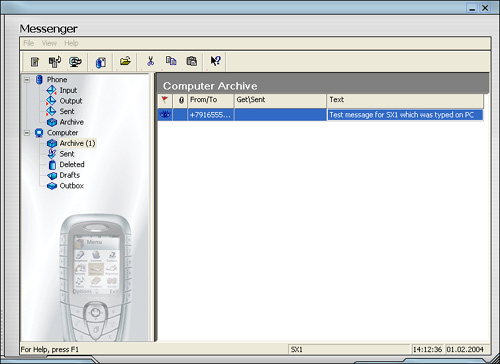This screenshot has width=500, height=364.
Task: Click the 'Test message for SX1' text cell
Action: tap(405, 115)
